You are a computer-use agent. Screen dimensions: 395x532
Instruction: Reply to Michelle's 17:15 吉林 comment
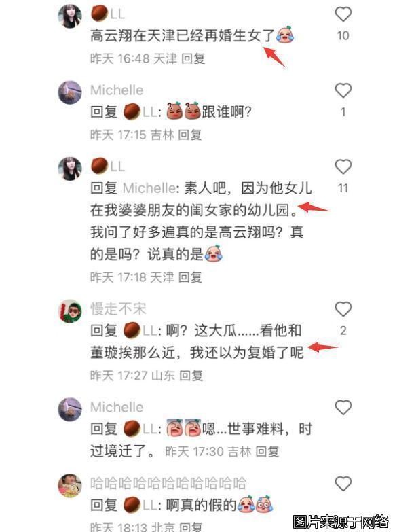point(190,135)
